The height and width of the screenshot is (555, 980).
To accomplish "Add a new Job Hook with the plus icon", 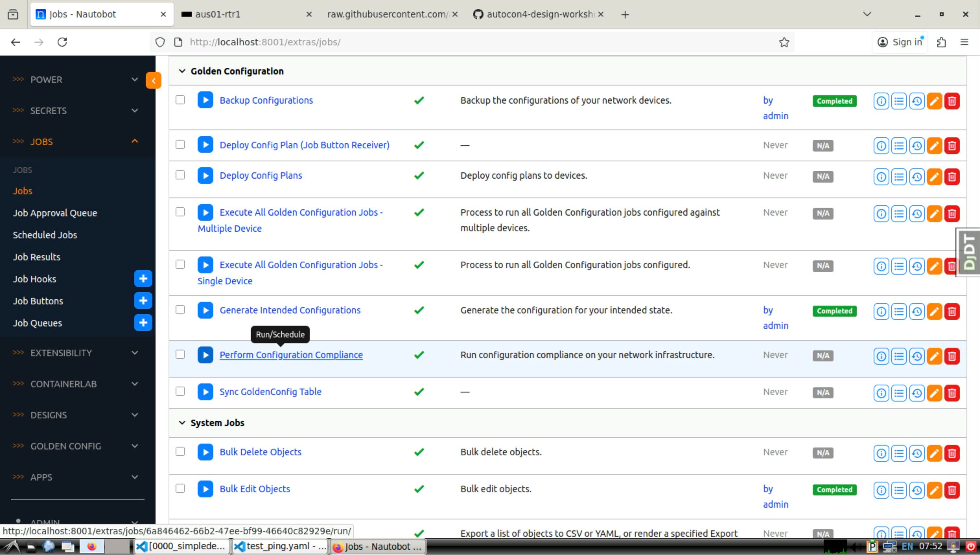I will click(143, 279).
